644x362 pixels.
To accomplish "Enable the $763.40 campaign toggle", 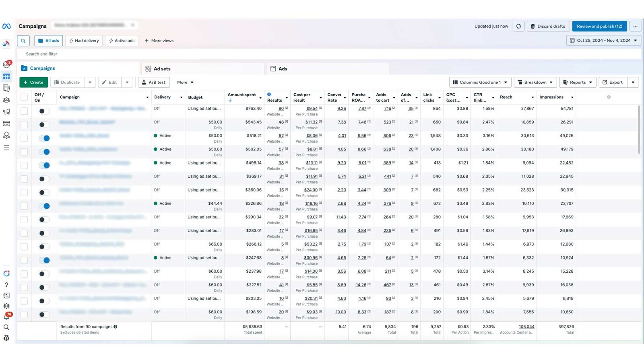I will [44, 111].
